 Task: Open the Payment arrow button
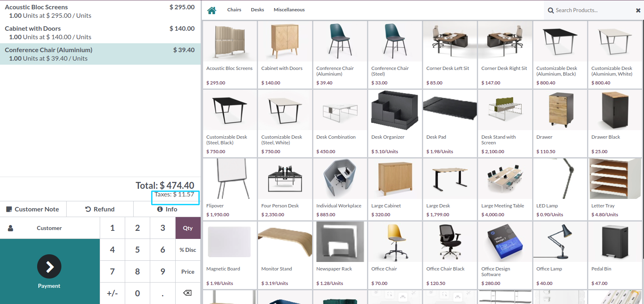coord(49,267)
